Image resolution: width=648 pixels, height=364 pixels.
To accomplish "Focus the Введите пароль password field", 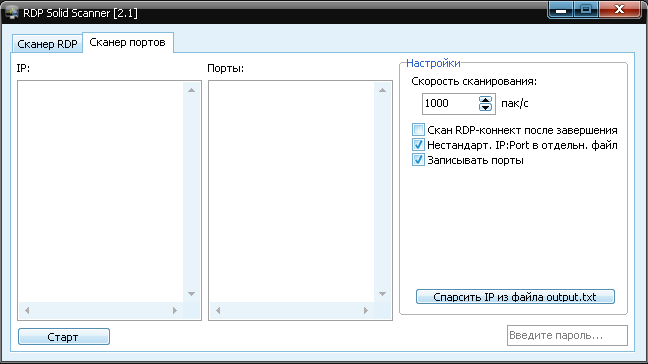I will point(567,335).
